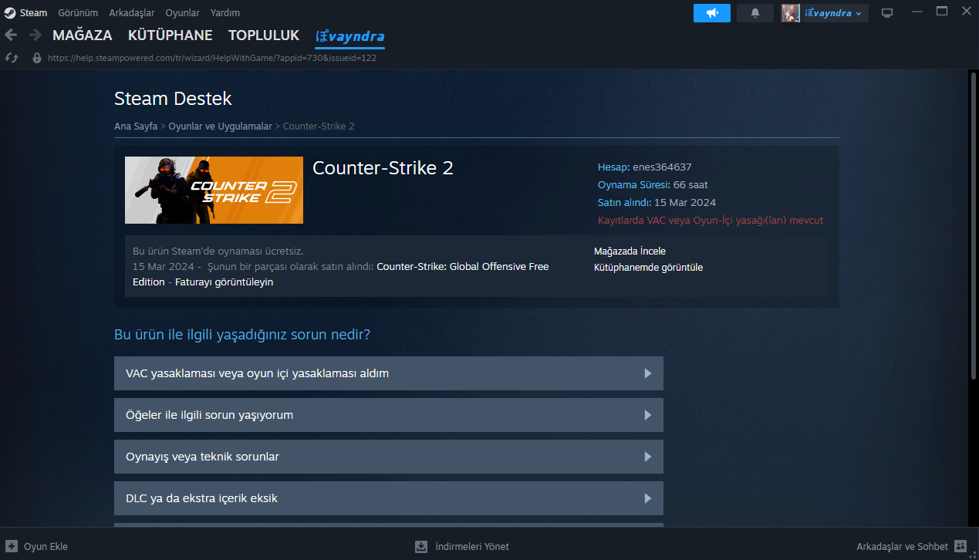Viewport: 979px width, 560px height.
Task: Click the download icon by İndirmeleri Yönet
Action: tap(421, 546)
